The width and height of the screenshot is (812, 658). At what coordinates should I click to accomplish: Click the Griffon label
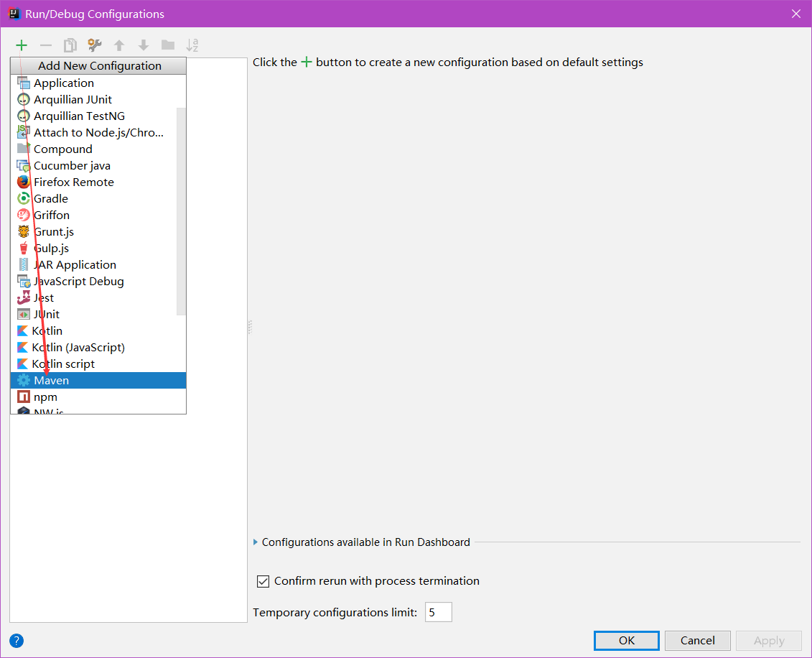pyautogui.click(x=51, y=215)
